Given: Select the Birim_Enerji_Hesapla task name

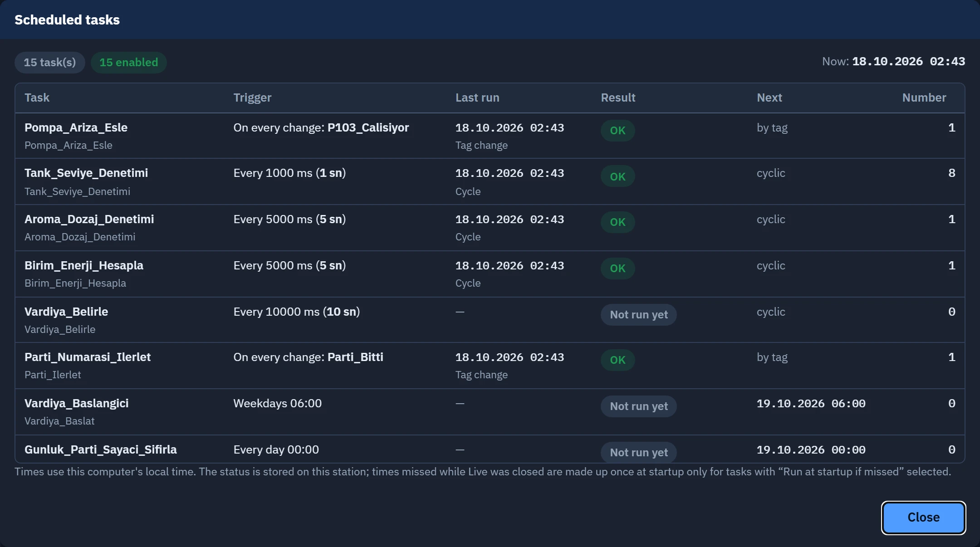Looking at the screenshot, I should 84,265.
